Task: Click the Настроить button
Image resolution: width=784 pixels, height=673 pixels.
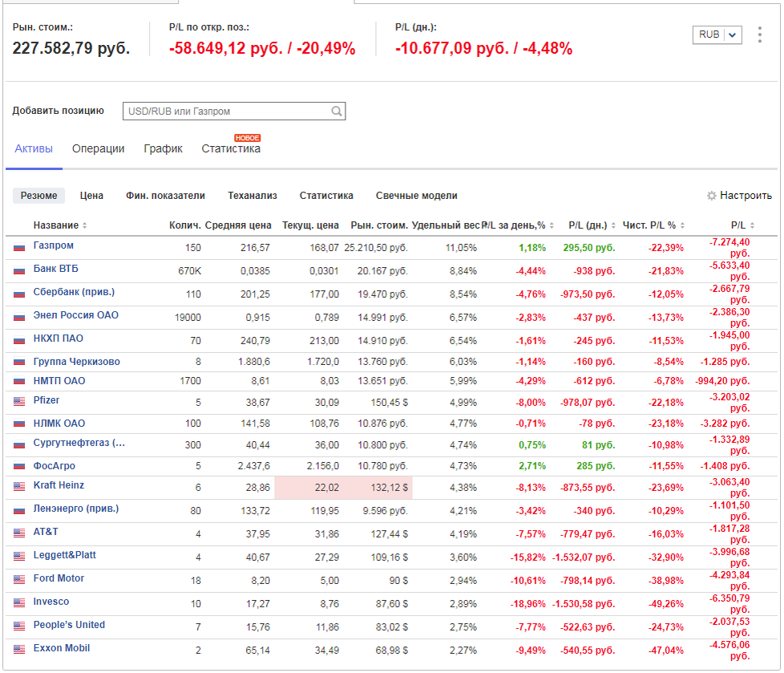Action: coord(739,196)
